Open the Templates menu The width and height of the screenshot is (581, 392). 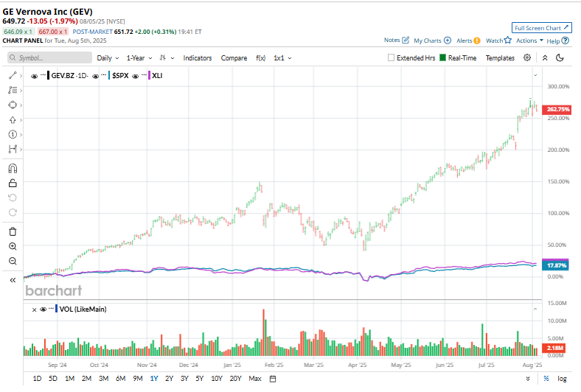[500, 58]
